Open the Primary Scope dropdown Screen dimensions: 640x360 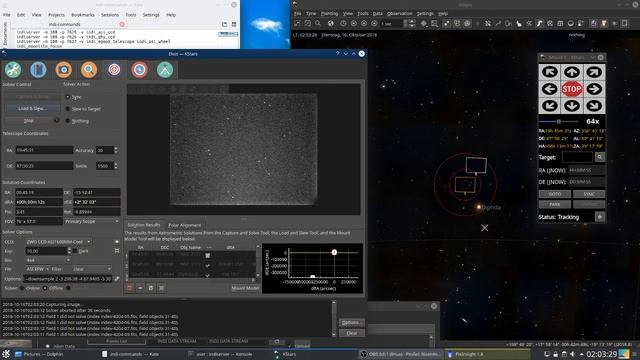92,221
